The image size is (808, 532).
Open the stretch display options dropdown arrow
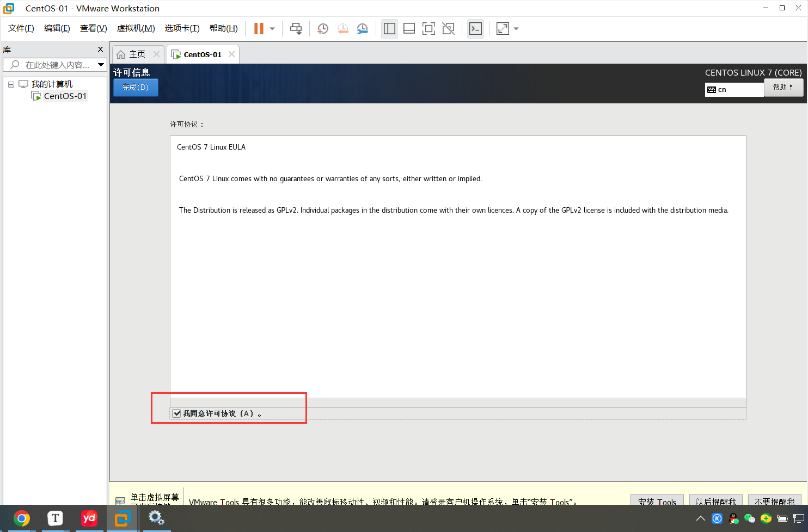pyautogui.click(x=516, y=29)
